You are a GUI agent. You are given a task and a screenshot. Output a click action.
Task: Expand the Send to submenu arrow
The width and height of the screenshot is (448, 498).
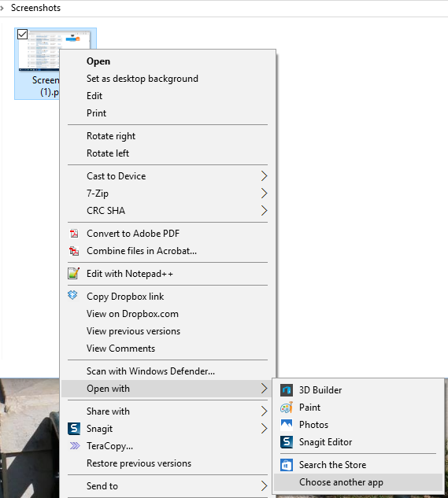[264, 486]
